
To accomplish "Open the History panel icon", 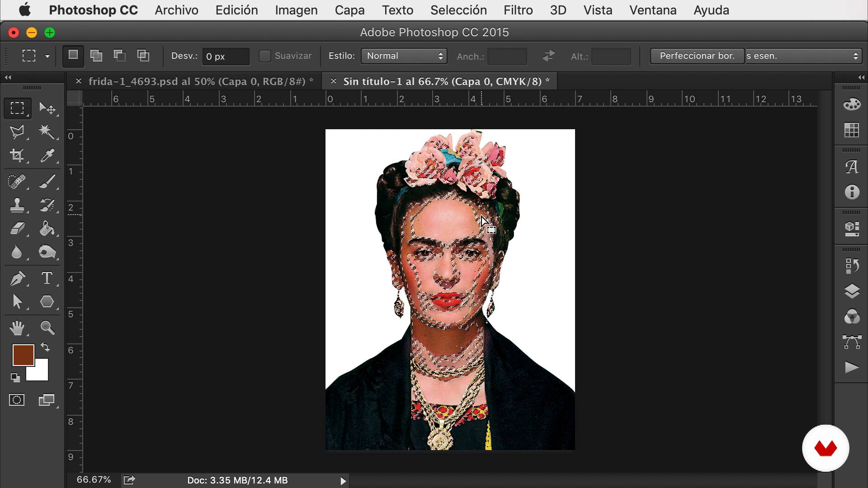I will [x=852, y=266].
